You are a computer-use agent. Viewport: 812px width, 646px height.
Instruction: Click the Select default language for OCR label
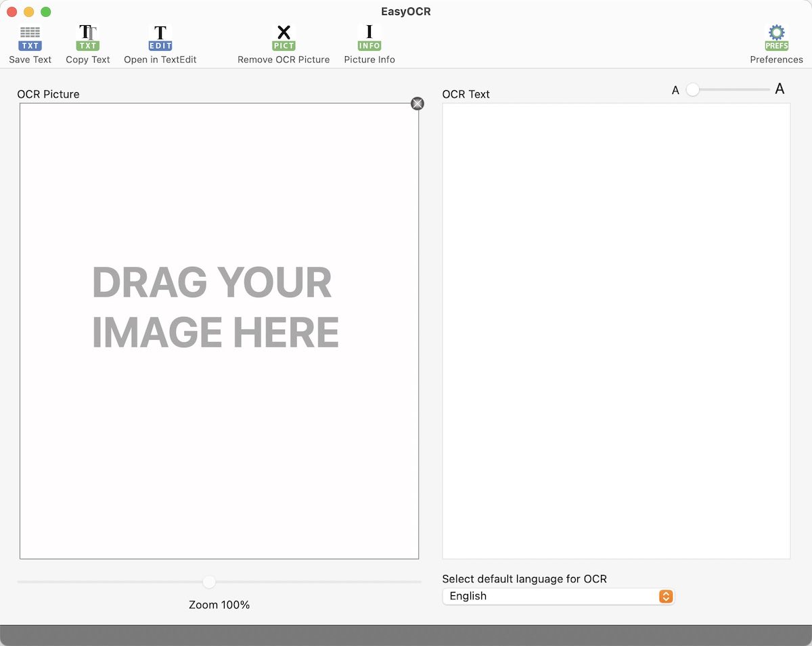pyautogui.click(x=524, y=579)
